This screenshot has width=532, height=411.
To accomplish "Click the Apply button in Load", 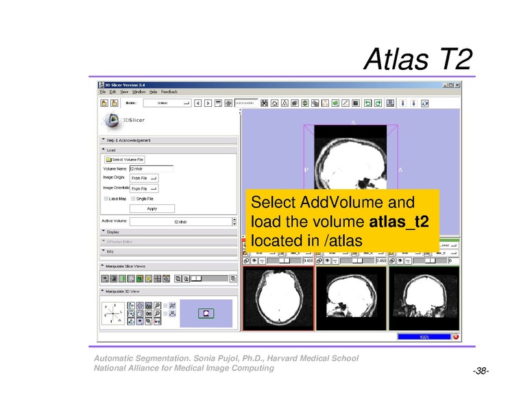I will (x=152, y=208).
